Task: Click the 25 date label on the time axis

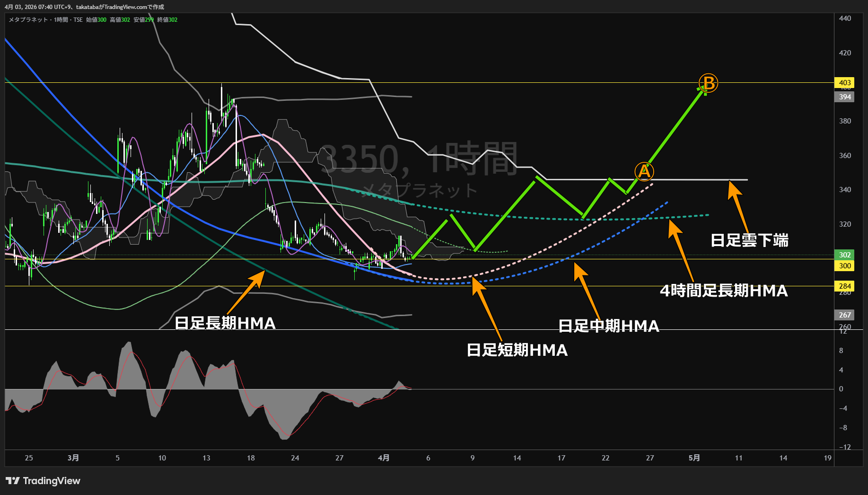Action: pos(29,458)
